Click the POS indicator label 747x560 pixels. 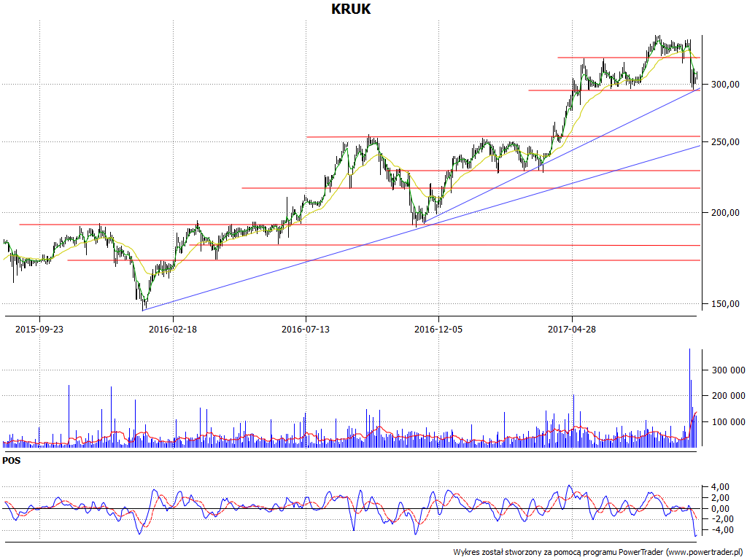pos(12,461)
